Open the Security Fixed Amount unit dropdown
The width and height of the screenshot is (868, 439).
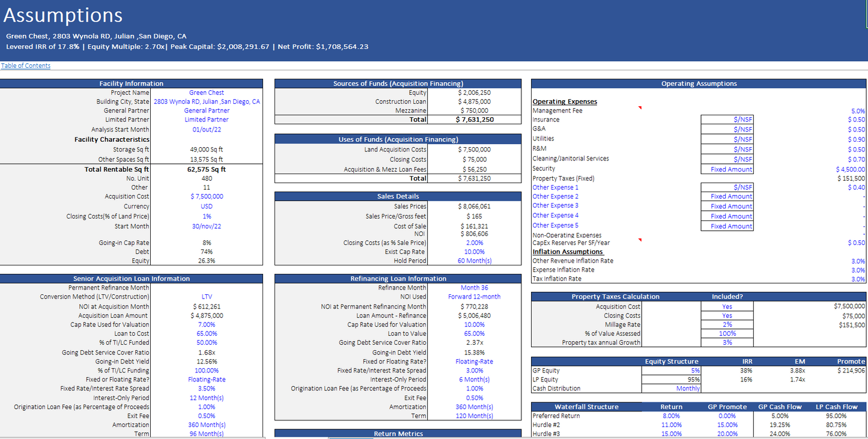[x=727, y=169]
